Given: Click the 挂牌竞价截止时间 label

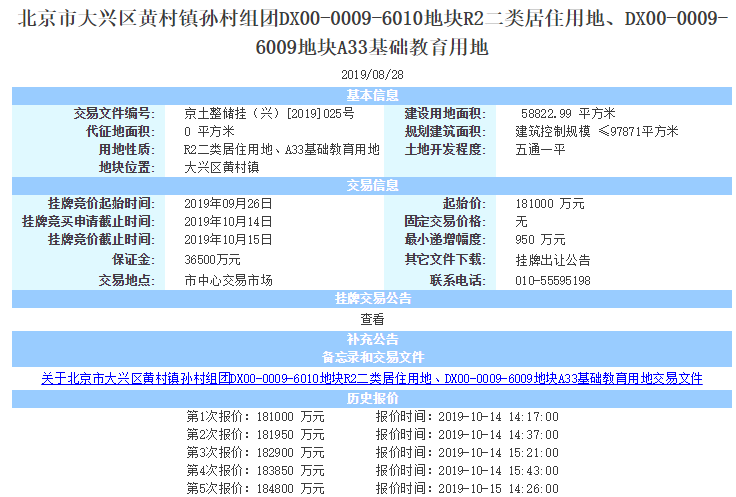Looking at the screenshot, I should pyautogui.click(x=101, y=239).
